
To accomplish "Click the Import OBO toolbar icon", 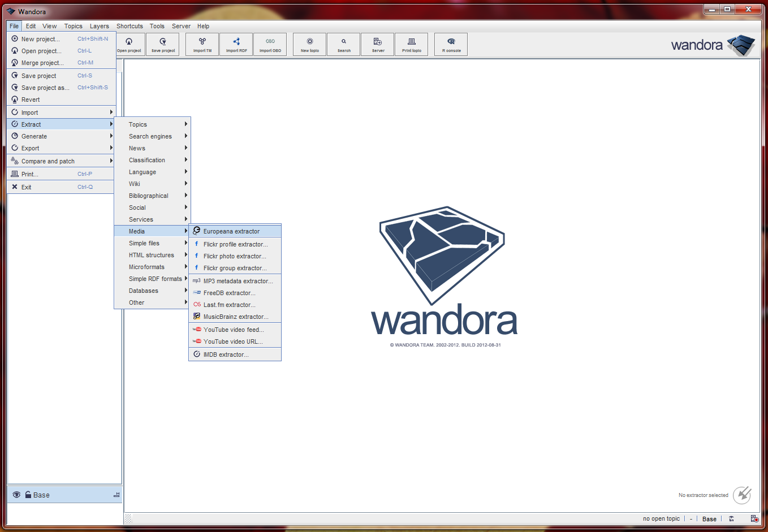I will 270,44.
